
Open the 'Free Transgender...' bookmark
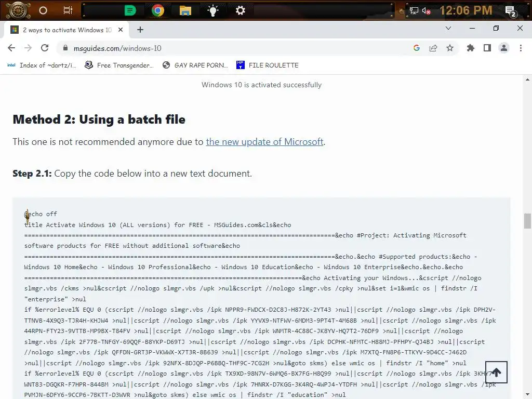click(119, 65)
